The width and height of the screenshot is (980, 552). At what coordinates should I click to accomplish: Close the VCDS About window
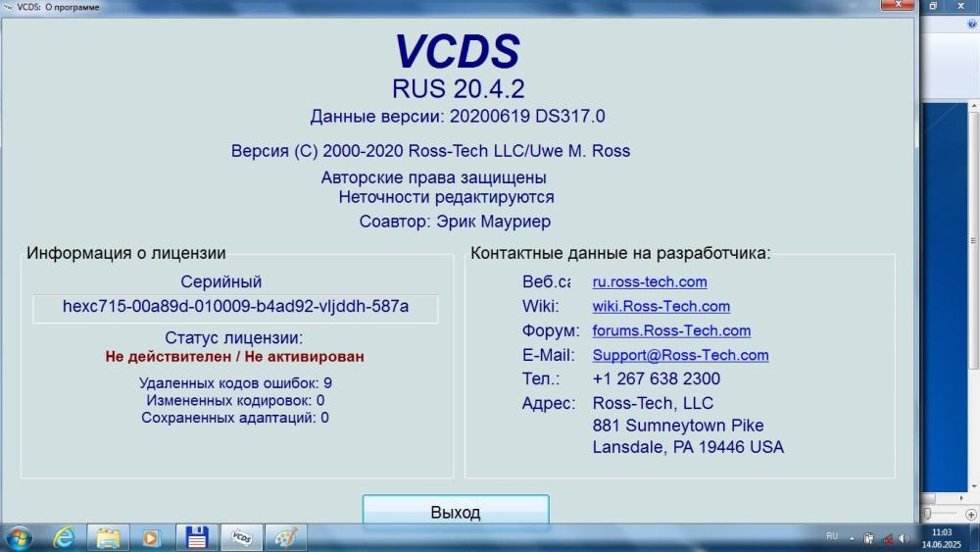898,5
